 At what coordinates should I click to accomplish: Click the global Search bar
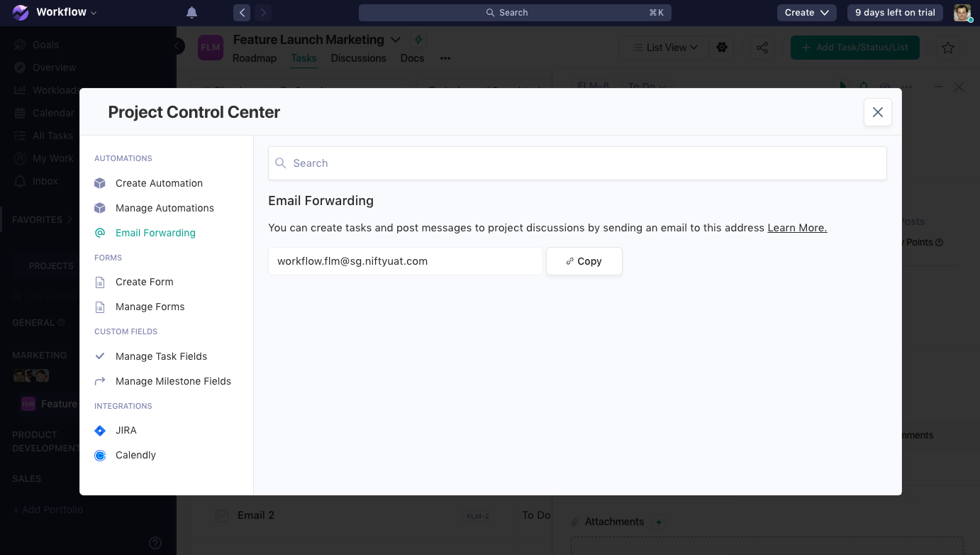515,13
